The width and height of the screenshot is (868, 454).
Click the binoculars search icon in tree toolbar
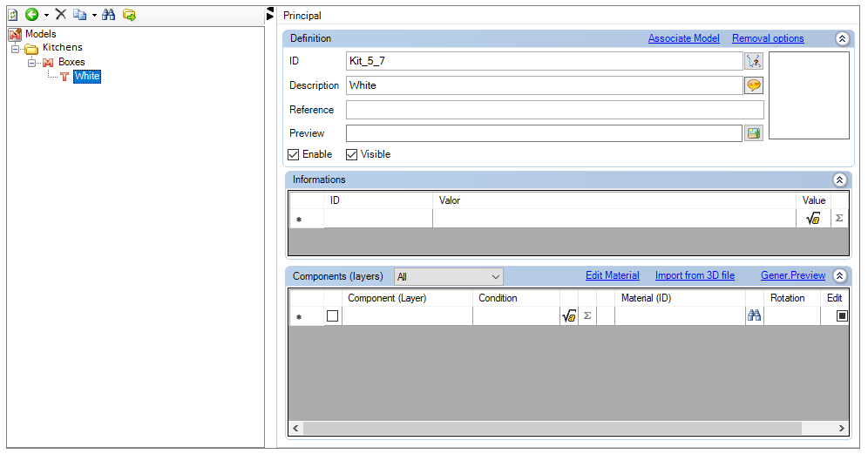coord(109,15)
